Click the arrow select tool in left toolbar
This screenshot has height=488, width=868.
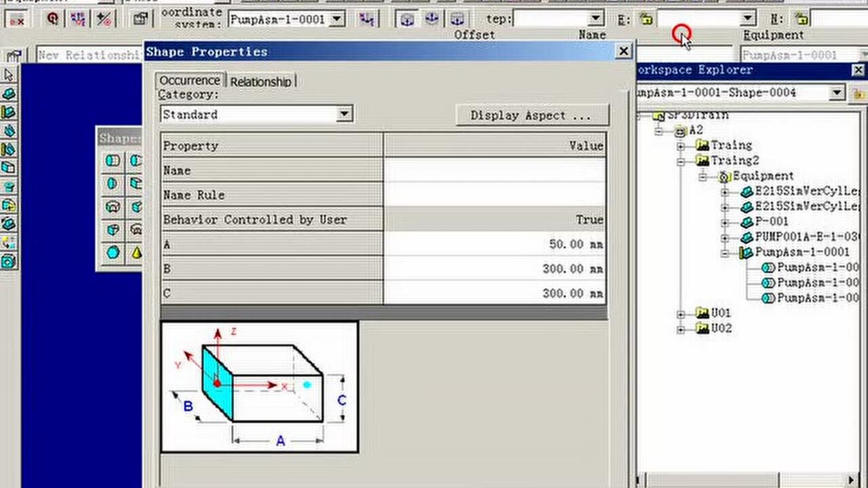click(9, 75)
